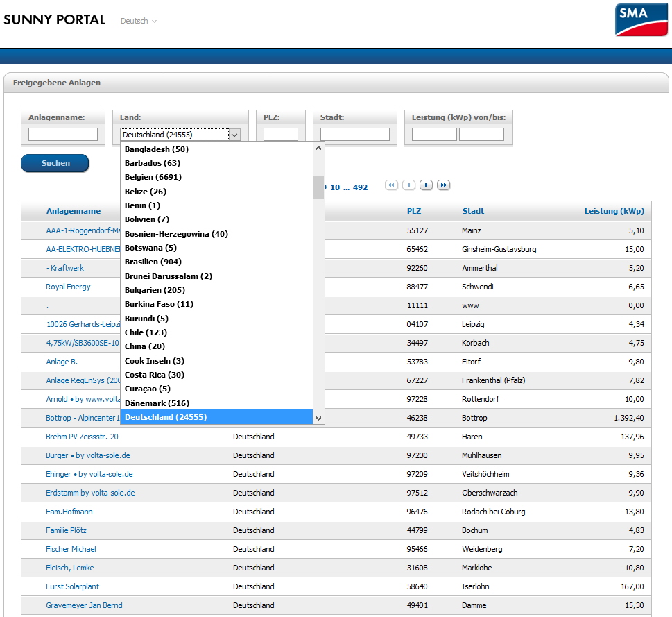This screenshot has height=617, width=672.
Task: Jump to the last results page
Action: pos(444,185)
